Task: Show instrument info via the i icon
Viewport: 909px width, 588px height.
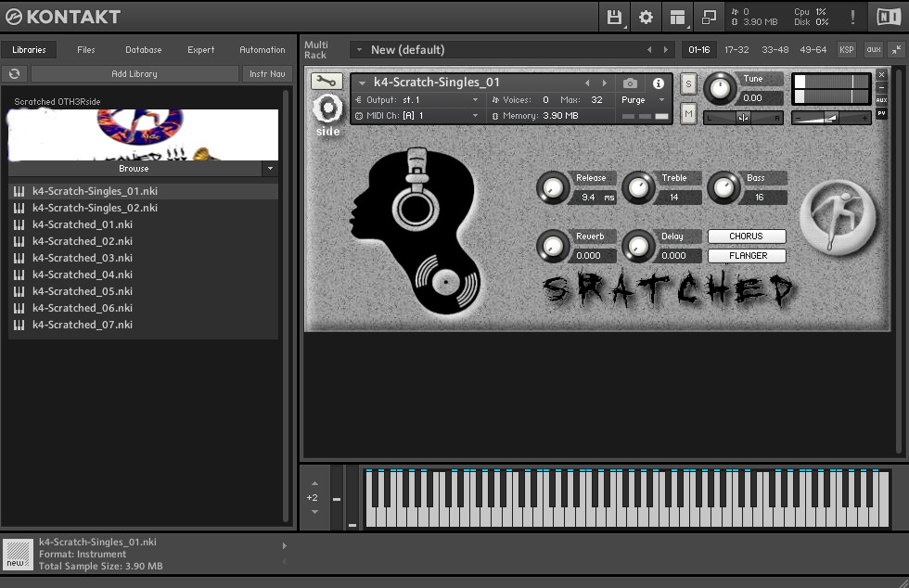Action: tap(658, 83)
